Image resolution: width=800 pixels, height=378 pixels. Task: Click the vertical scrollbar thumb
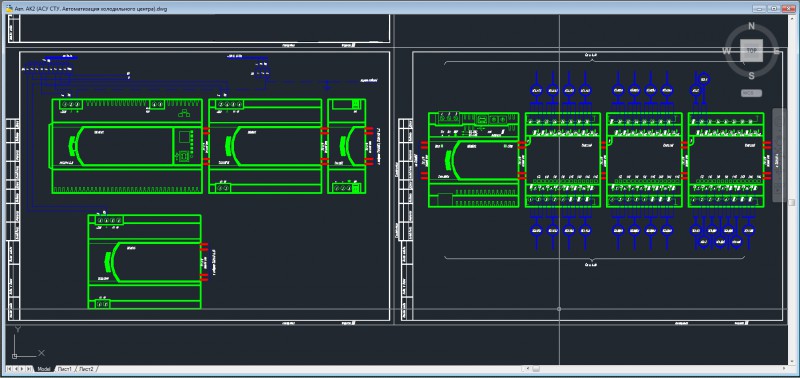(791, 203)
